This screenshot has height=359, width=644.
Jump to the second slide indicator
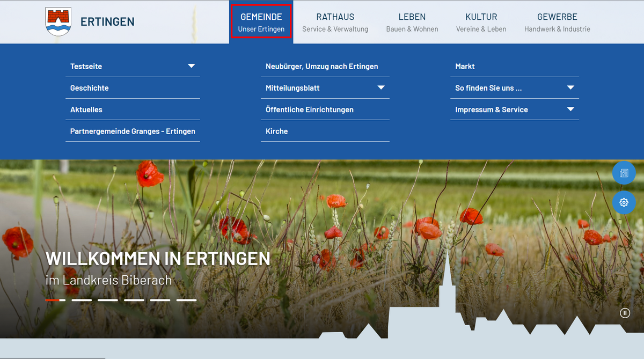click(82, 300)
